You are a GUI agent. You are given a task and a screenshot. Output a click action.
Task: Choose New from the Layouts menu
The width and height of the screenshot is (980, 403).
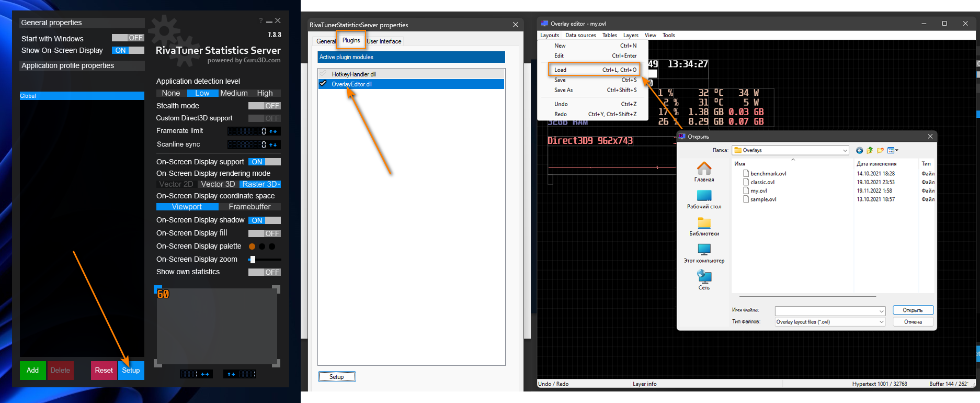coord(594,46)
